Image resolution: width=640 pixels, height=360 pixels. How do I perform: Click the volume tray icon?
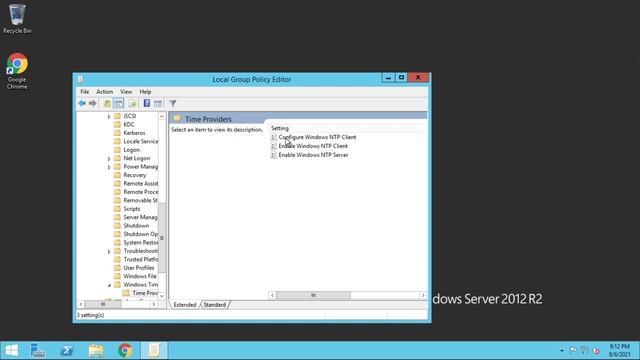pos(596,350)
